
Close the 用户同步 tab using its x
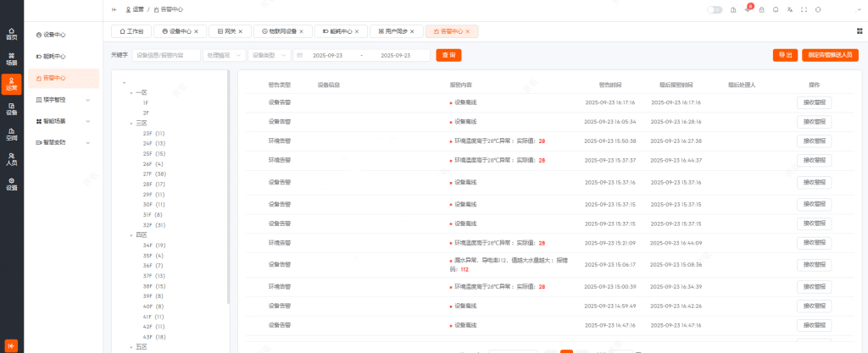412,31
